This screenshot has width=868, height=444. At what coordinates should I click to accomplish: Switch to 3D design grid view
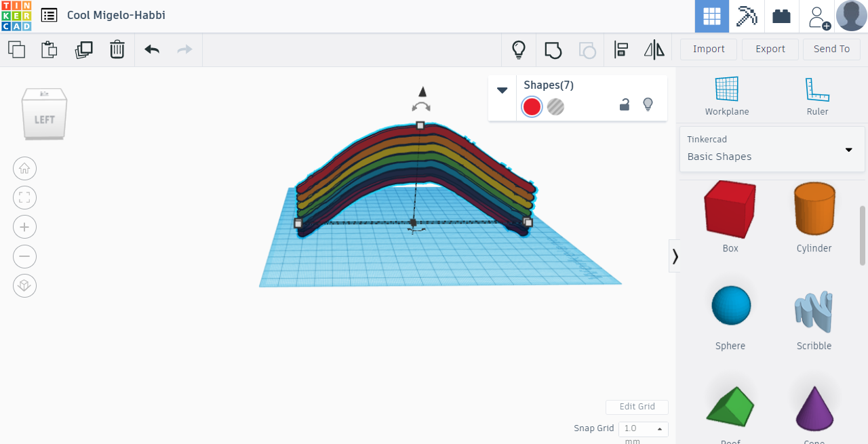(712, 16)
